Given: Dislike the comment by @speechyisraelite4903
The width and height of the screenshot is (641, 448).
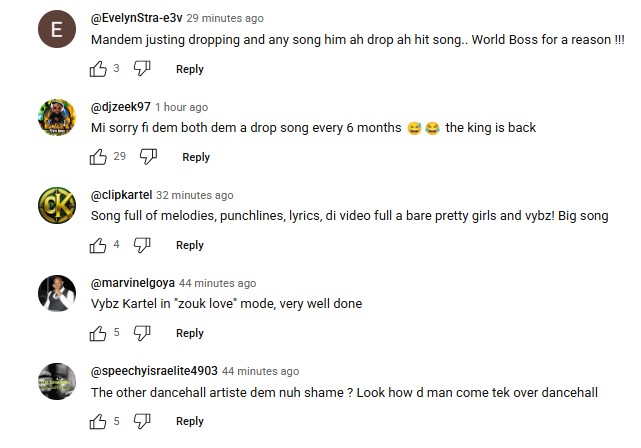Looking at the screenshot, I should click(142, 421).
